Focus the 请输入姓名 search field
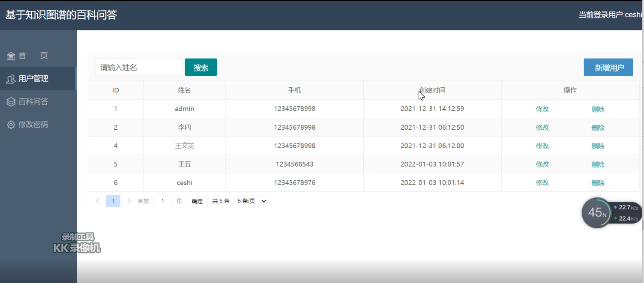 (139, 67)
